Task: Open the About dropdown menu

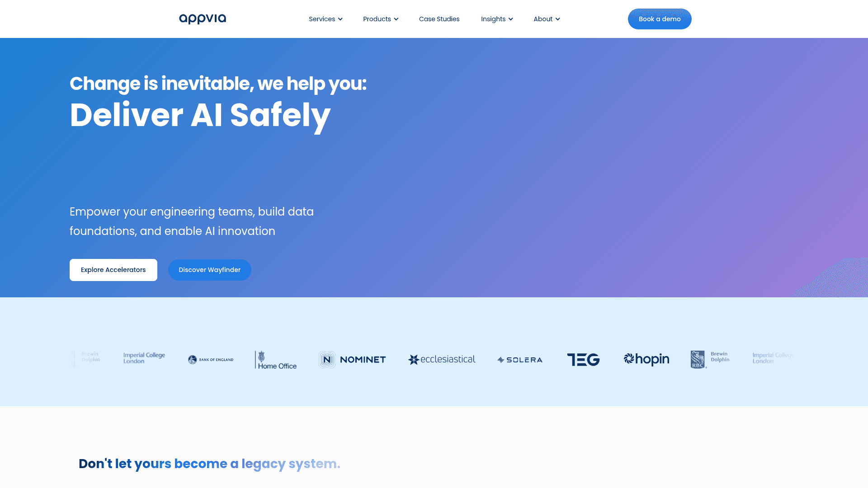Action: click(546, 19)
